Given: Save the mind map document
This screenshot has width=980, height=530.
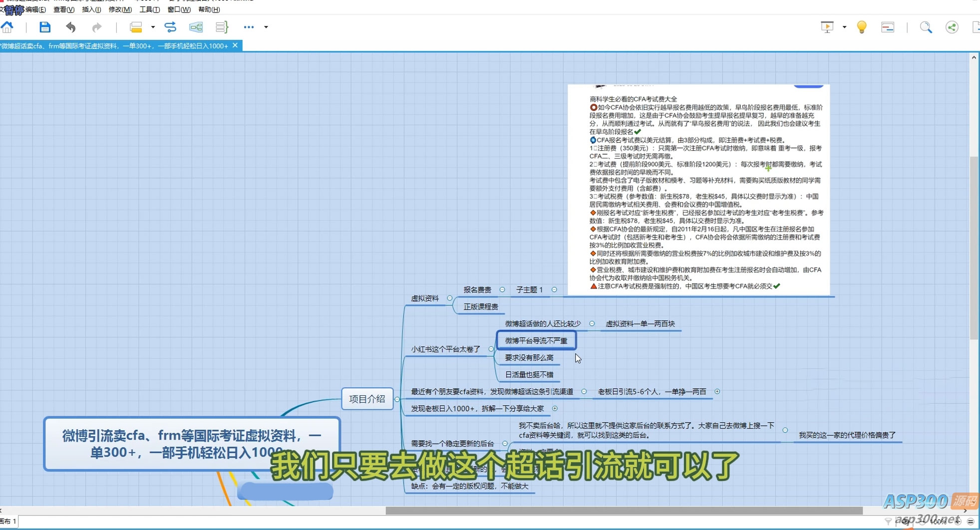Looking at the screenshot, I should [45, 27].
